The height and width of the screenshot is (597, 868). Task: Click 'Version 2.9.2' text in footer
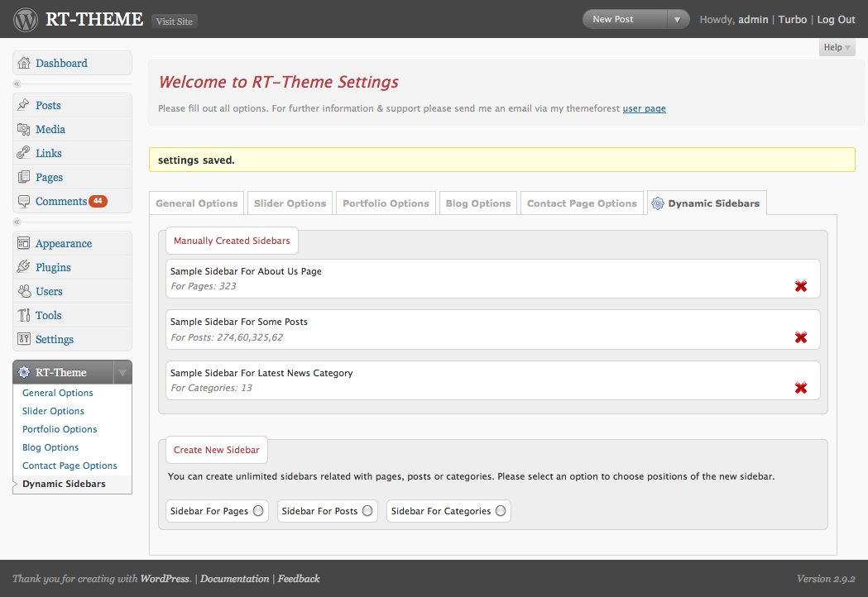click(826, 579)
